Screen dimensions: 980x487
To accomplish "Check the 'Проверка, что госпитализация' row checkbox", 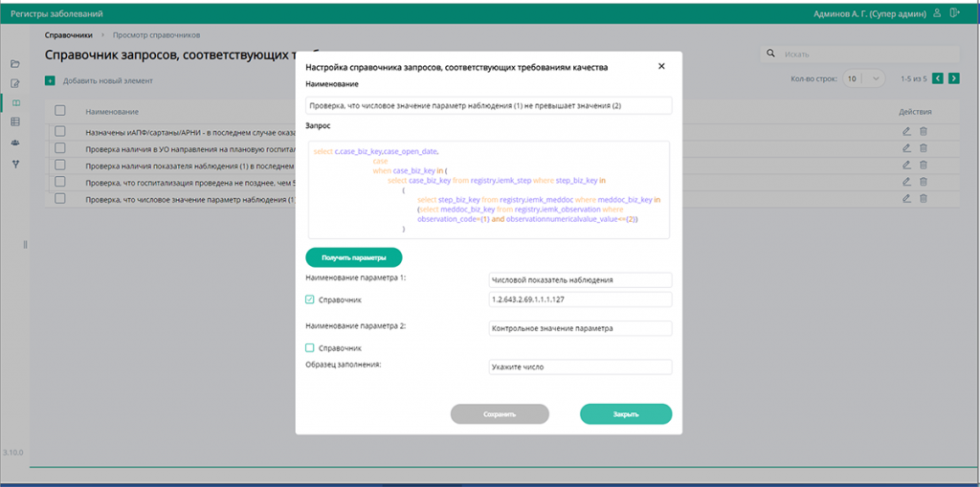I will click(60, 182).
